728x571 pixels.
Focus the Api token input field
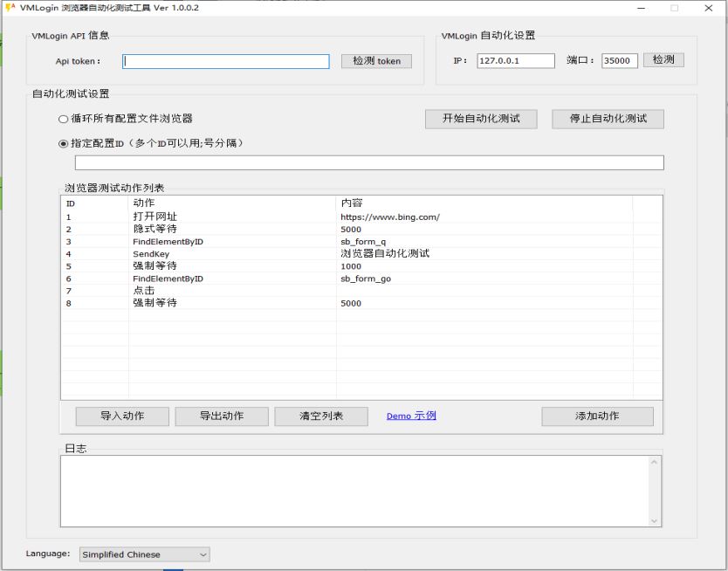click(225, 61)
